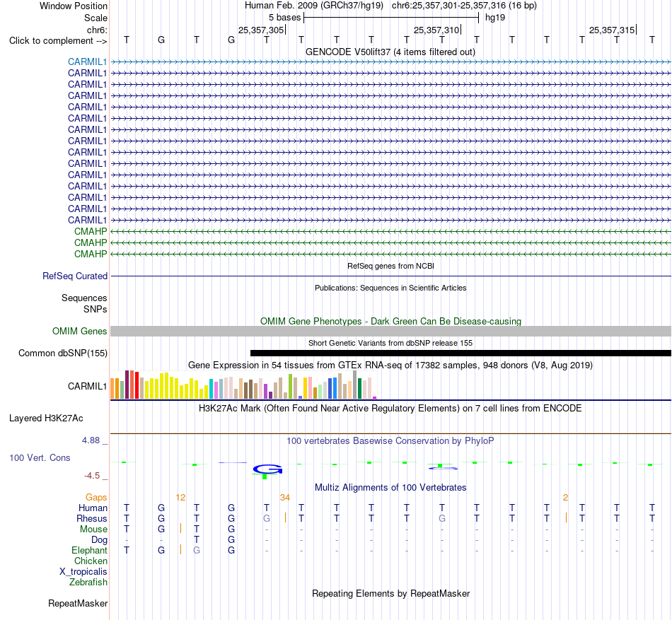The image size is (672, 620).
Task: Select the highlighted light-blue CARMIL1 transcript label
Action: 88,62
